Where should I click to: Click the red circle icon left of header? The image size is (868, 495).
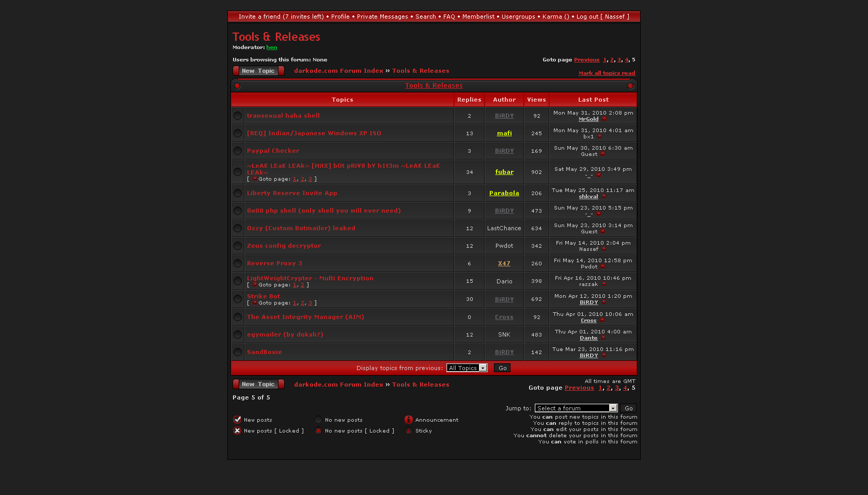(238, 86)
